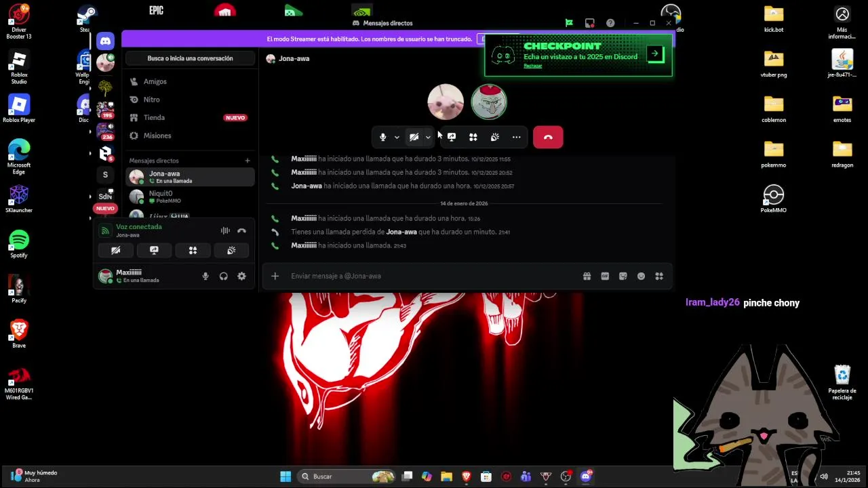Toggle camera in voice connected panel
This screenshot has width=868, height=488.
click(x=116, y=250)
